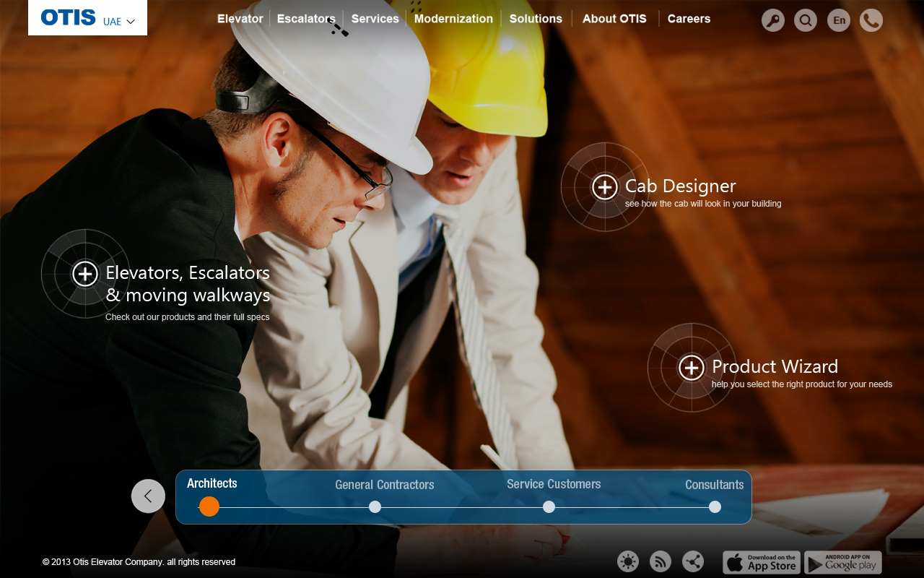
Task: Open the Cab Designer title link
Action: coord(681,186)
